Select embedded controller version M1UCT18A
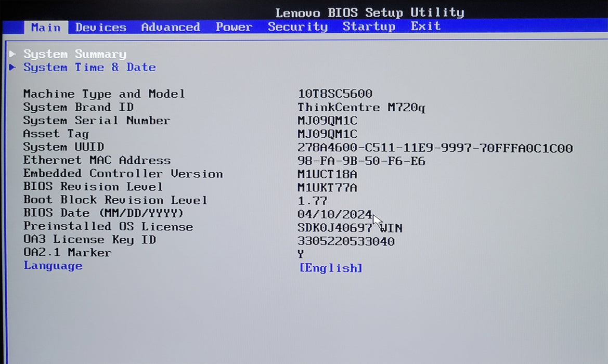 tap(327, 174)
